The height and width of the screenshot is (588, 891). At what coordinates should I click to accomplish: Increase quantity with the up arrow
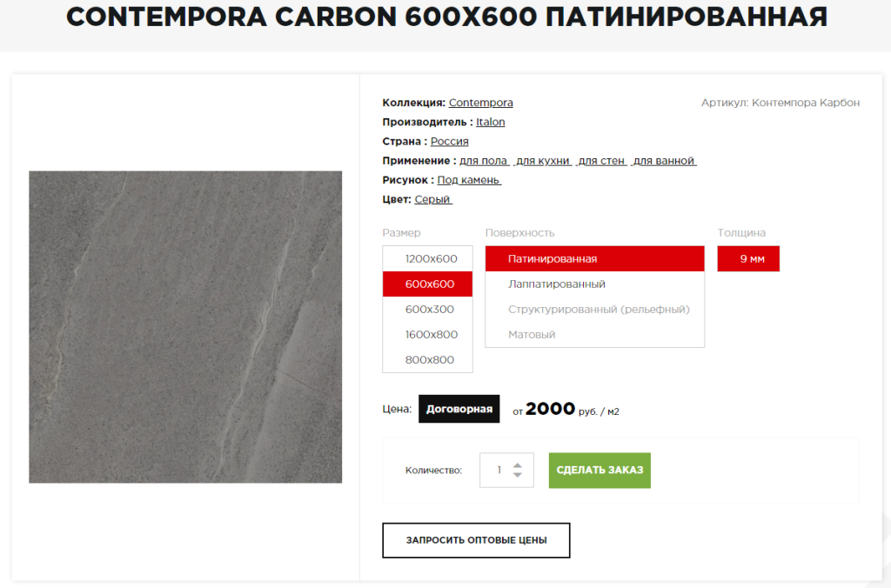pyautogui.click(x=517, y=465)
